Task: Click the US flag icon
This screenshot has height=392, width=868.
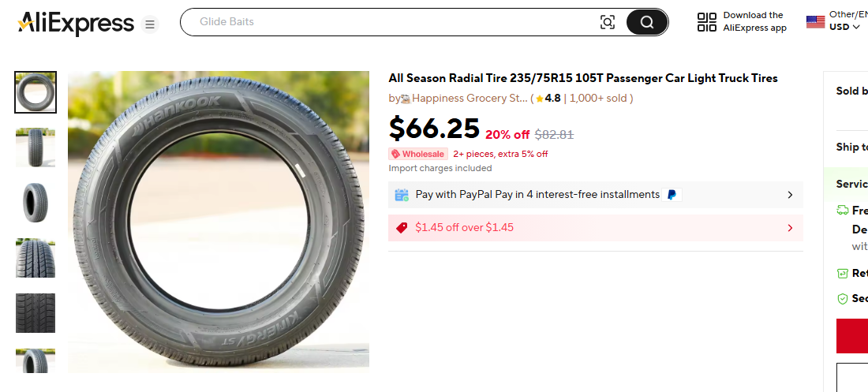Action: tap(815, 22)
